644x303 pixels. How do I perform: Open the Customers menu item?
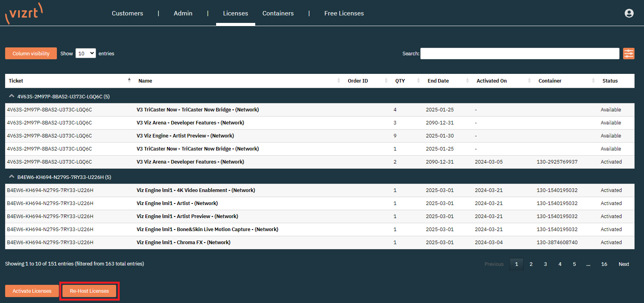(x=127, y=13)
